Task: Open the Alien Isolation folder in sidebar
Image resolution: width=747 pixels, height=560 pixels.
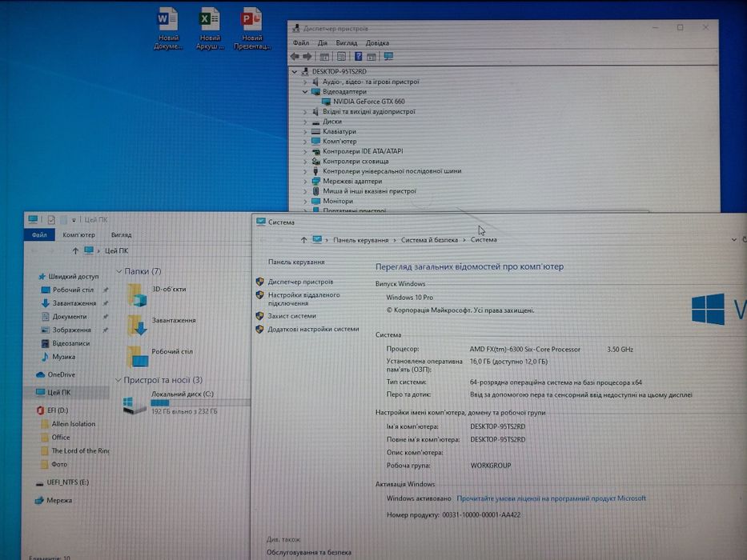Action: (73, 424)
